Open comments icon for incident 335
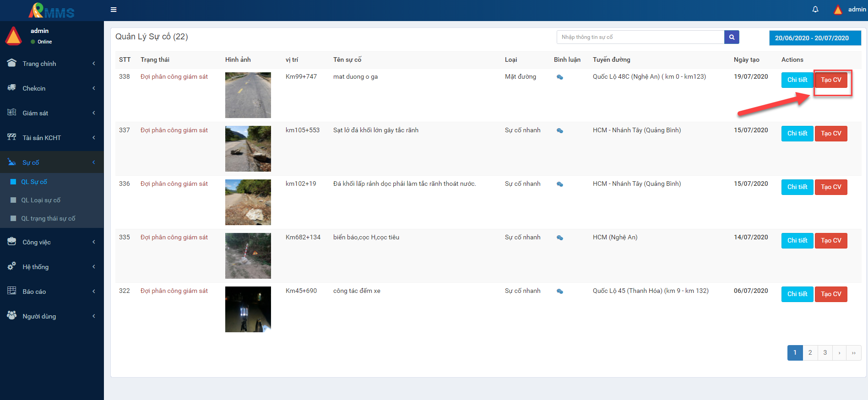Screen dimensions: 868x400 click(x=559, y=238)
